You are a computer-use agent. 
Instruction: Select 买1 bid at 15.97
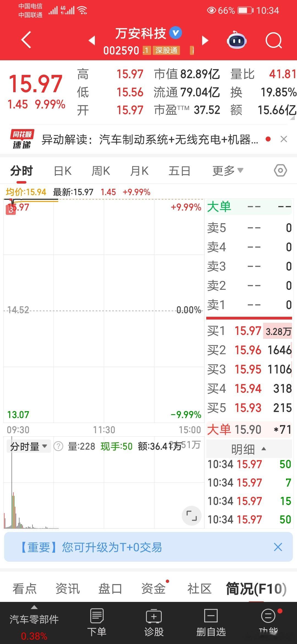click(249, 331)
